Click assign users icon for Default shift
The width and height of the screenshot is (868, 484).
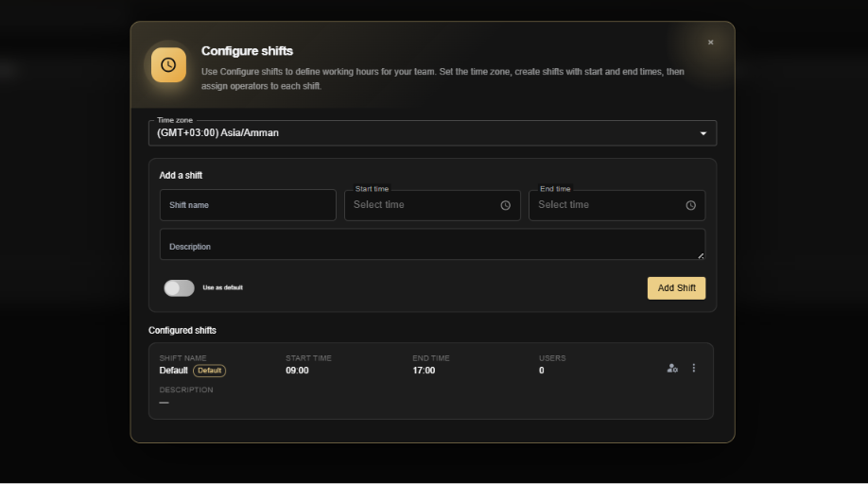tap(672, 369)
